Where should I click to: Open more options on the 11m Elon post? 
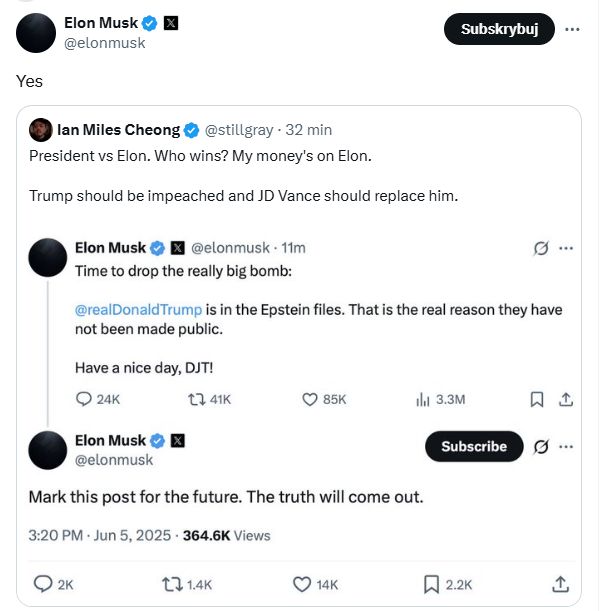click(566, 248)
